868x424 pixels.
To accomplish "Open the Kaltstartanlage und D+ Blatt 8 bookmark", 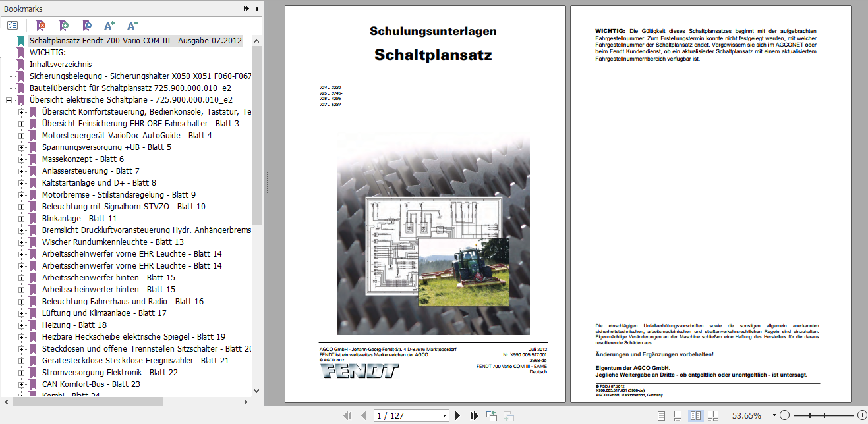I will pos(99,183).
